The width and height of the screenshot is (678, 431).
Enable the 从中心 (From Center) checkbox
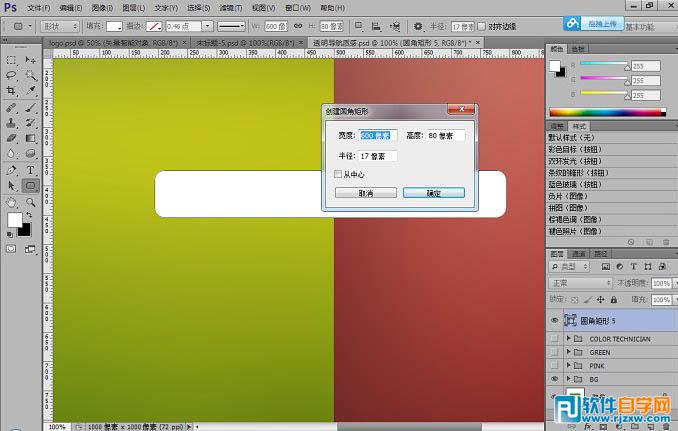coord(338,174)
